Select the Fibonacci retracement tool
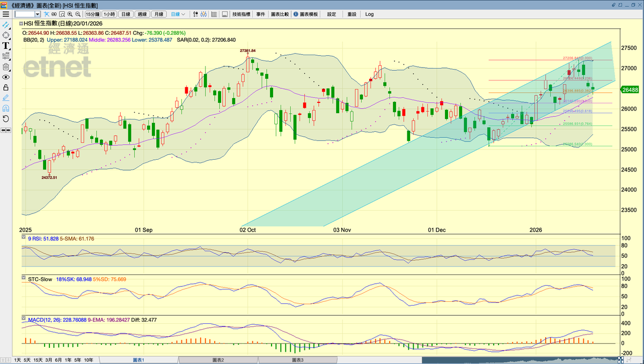Viewport: 644px width, 364px height. (6, 56)
